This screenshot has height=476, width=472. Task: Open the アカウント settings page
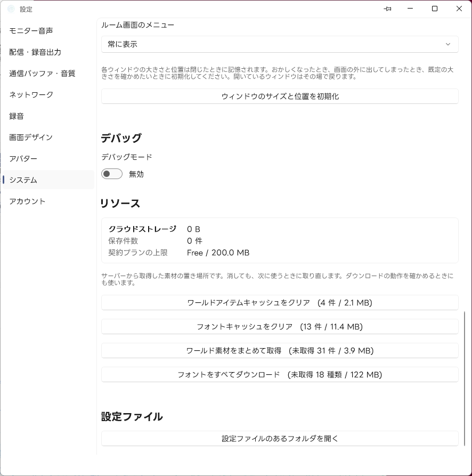pyautogui.click(x=48, y=201)
